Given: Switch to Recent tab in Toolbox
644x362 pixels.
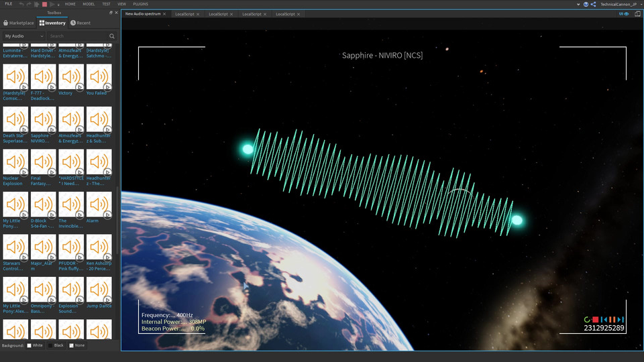Looking at the screenshot, I should tap(80, 23).
